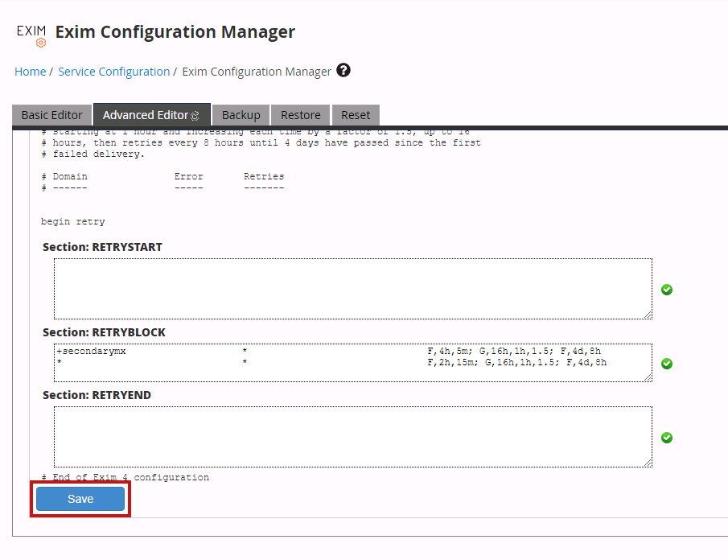Switch to the Basic Editor tab
Viewport: 728px width, 560px height.
[x=51, y=115]
